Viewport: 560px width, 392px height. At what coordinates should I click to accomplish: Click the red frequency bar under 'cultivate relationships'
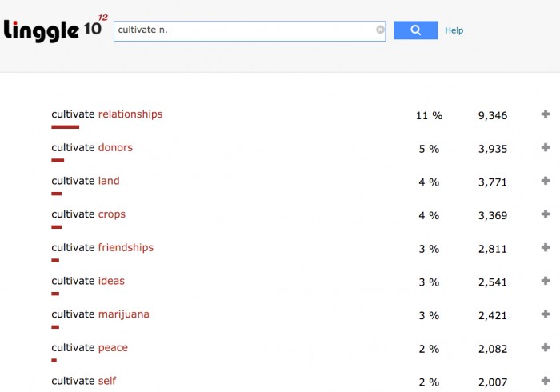pyautogui.click(x=66, y=126)
